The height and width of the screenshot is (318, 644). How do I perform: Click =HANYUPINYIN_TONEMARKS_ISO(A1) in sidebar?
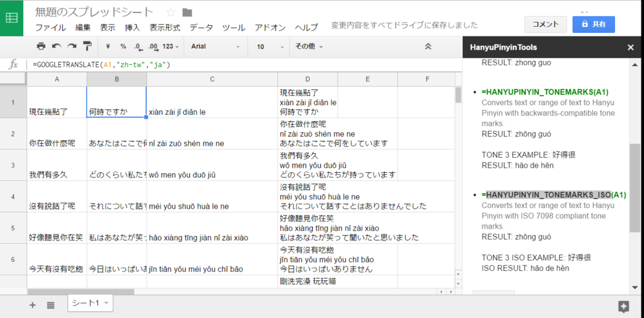click(554, 195)
